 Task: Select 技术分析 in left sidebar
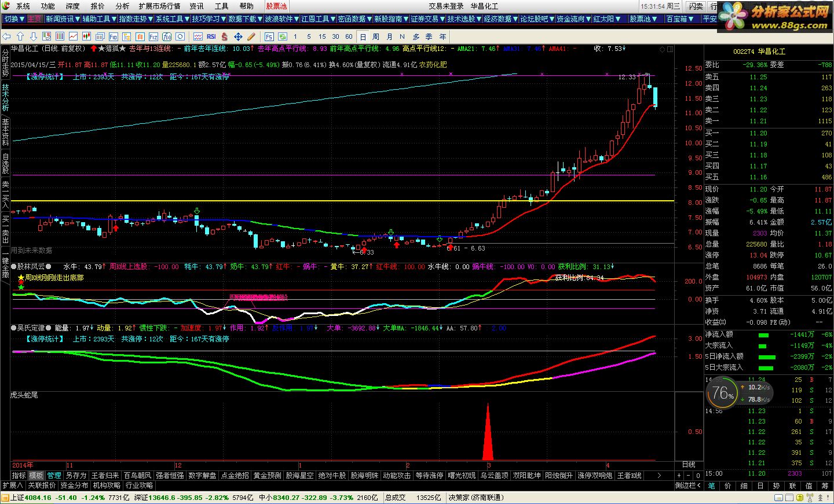[x=5, y=98]
